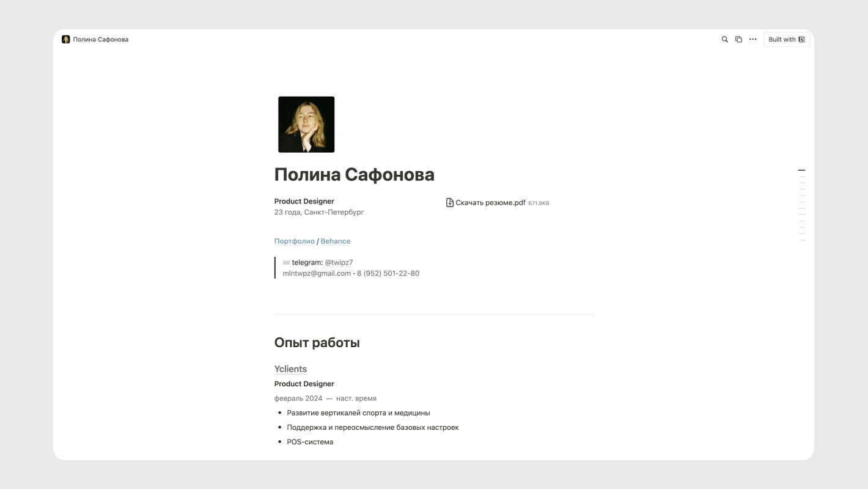Open the Портфолио link

point(294,241)
